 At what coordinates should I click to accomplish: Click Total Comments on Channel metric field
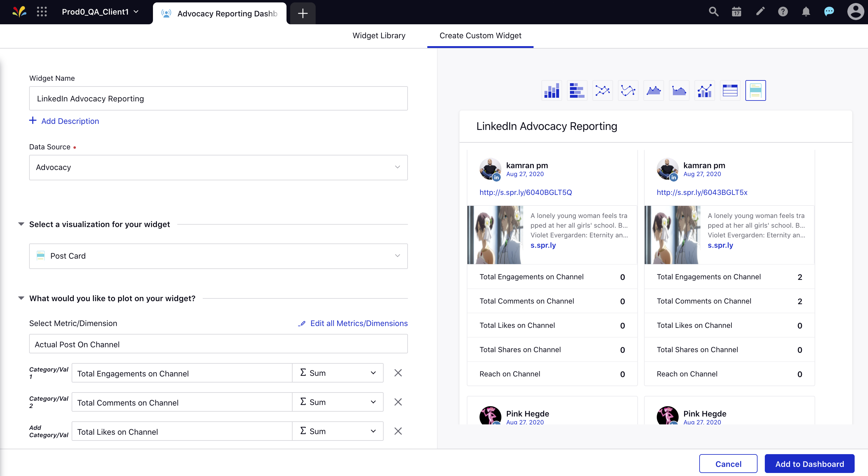click(182, 402)
